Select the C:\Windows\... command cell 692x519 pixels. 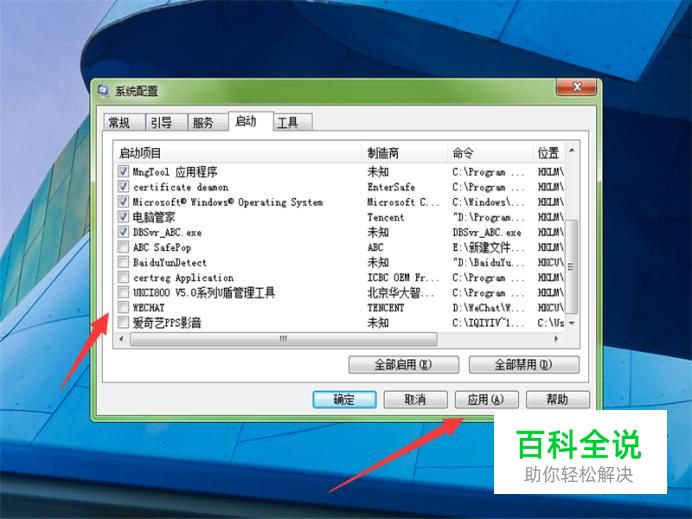point(489,202)
